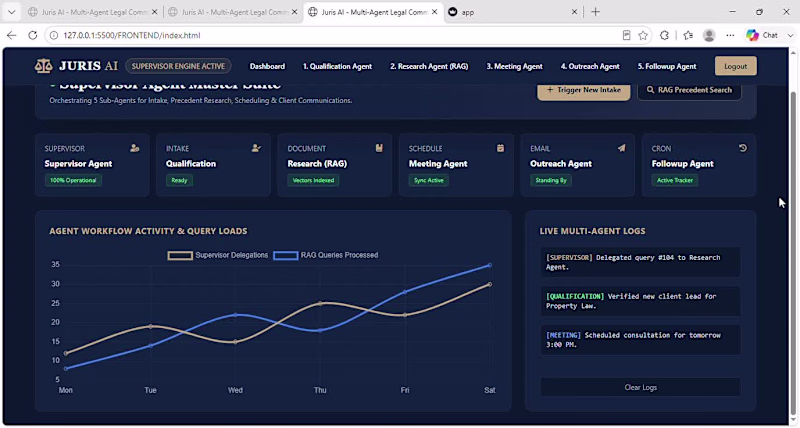The width and height of the screenshot is (800, 428).
Task: Click the 'Followup Agent' card title
Action: tap(683, 164)
